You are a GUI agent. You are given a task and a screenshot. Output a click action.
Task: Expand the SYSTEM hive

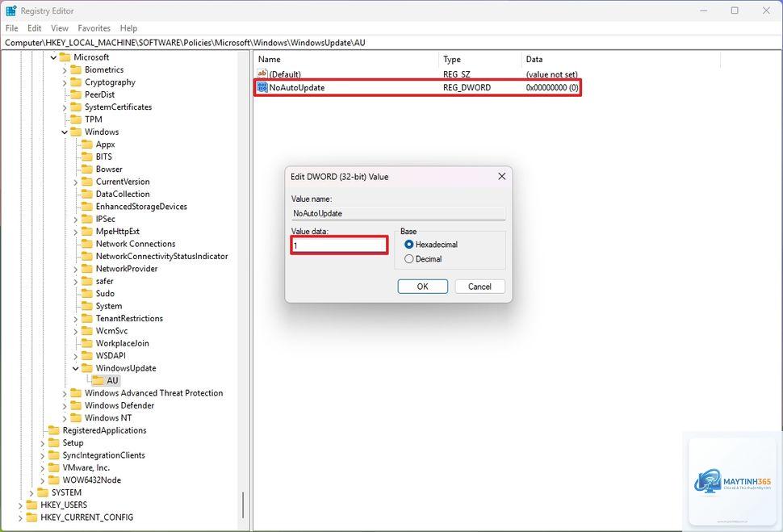tap(31, 493)
